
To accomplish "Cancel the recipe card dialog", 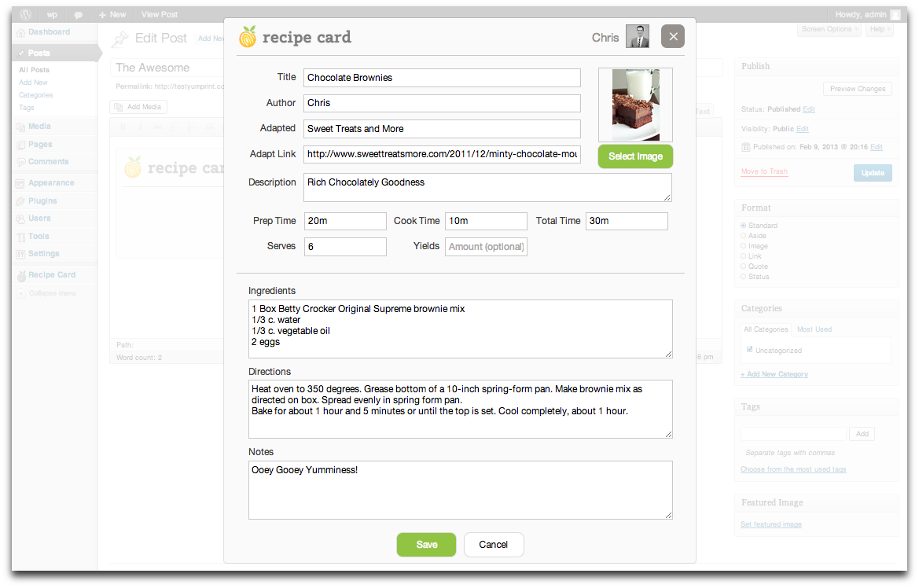I will click(494, 545).
